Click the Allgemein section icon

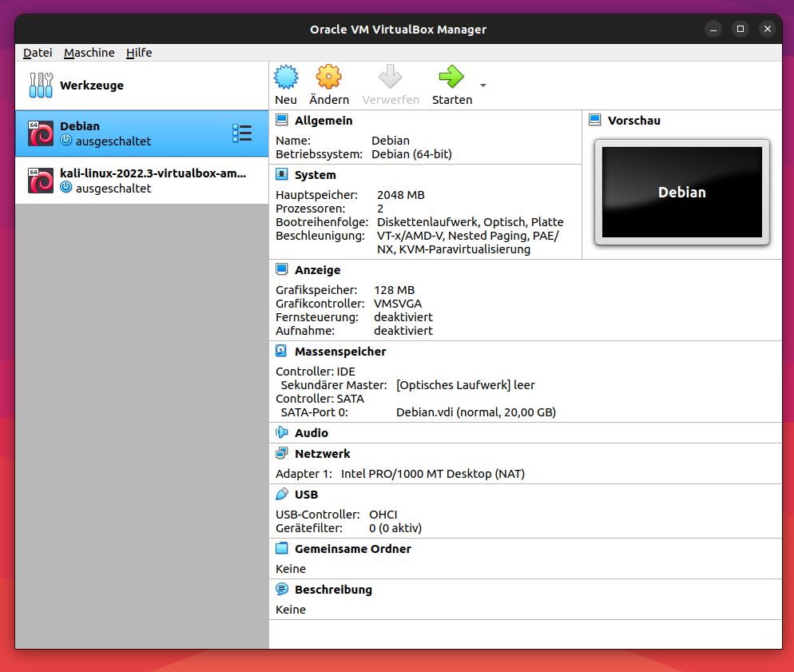(281, 120)
